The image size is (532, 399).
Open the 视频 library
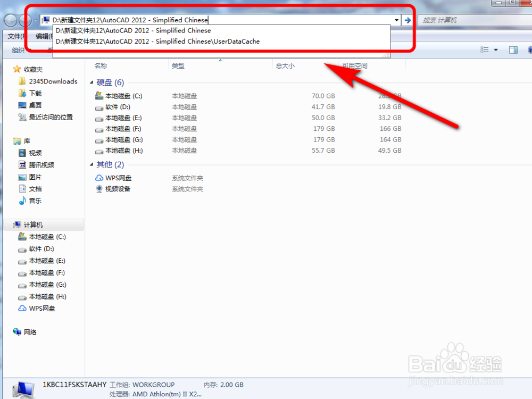[x=35, y=153]
